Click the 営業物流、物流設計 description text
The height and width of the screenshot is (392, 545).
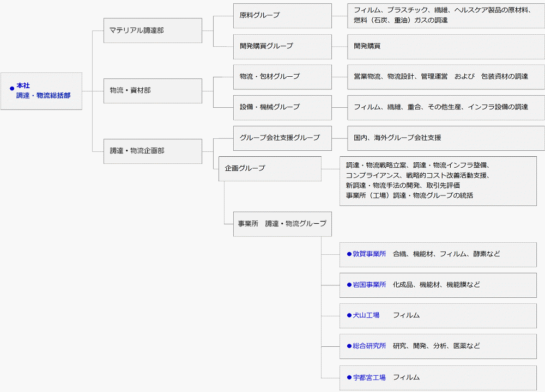click(441, 76)
